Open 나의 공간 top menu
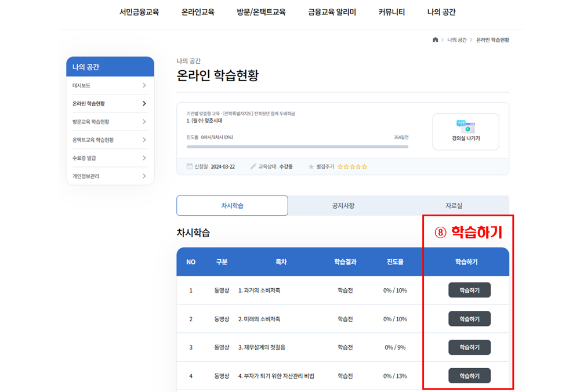 tap(441, 12)
